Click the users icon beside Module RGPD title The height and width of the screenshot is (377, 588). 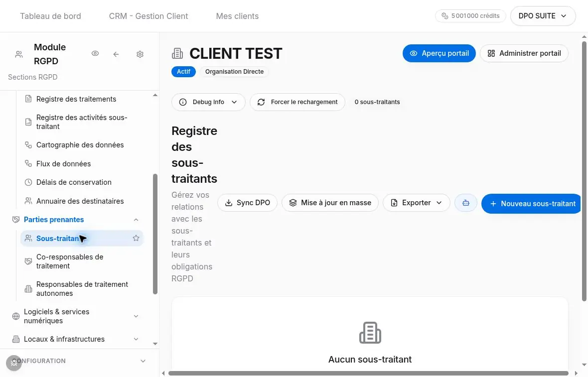[19, 54]
